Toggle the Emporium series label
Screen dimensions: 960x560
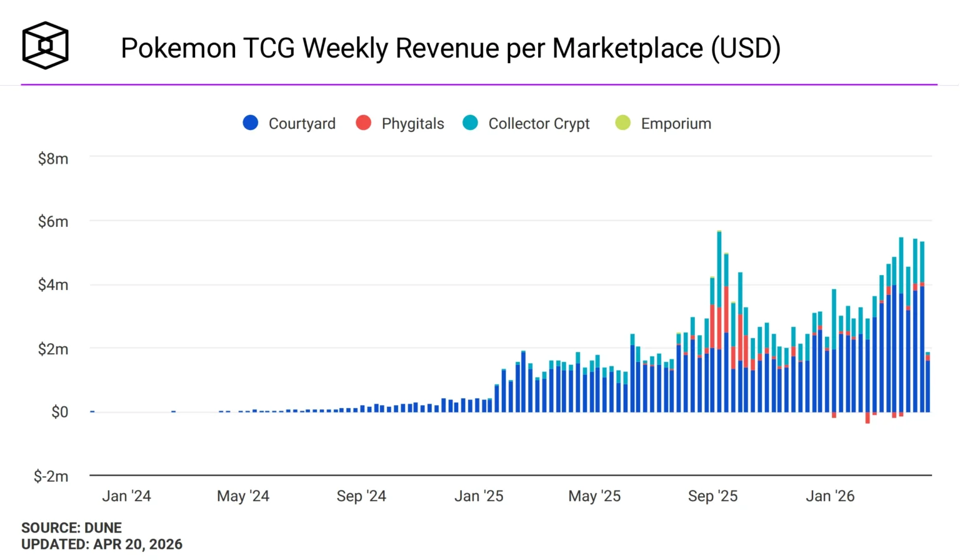coord(676,124)
